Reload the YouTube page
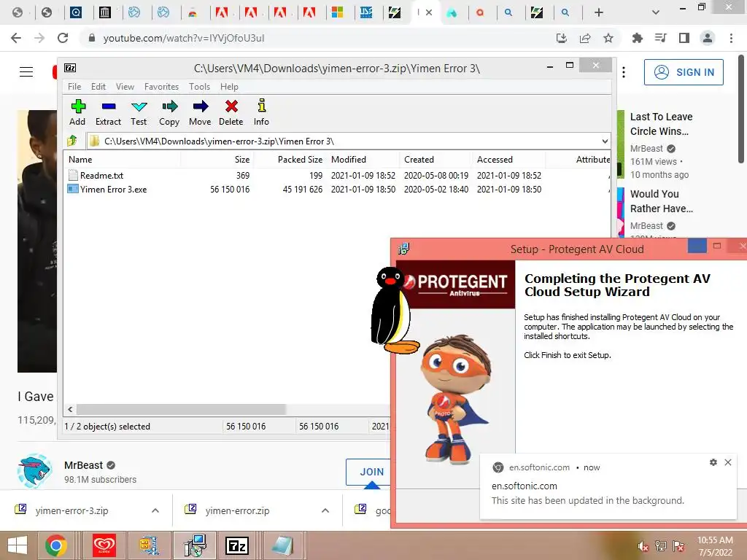 63,38
